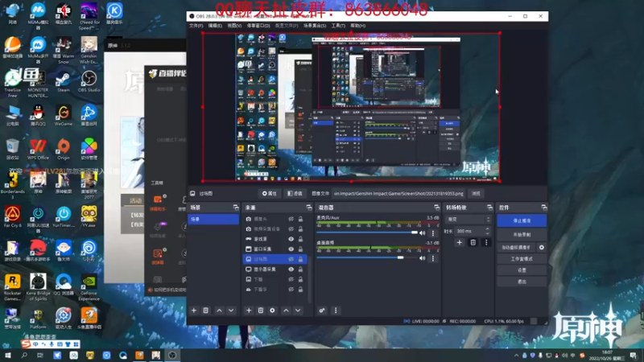The width and height of the screenshot is (644, 362).
Task: Open the 文件(F) menu
Action: [196, 26]
